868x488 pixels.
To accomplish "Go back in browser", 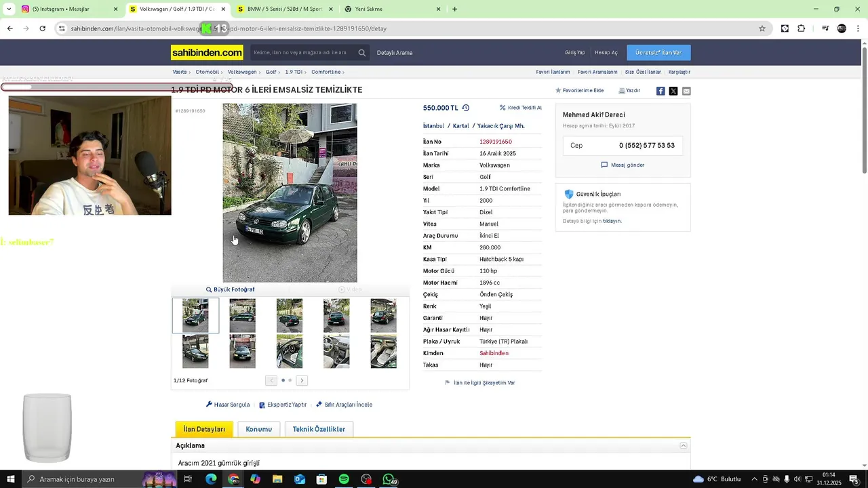I will pos(9,28).
